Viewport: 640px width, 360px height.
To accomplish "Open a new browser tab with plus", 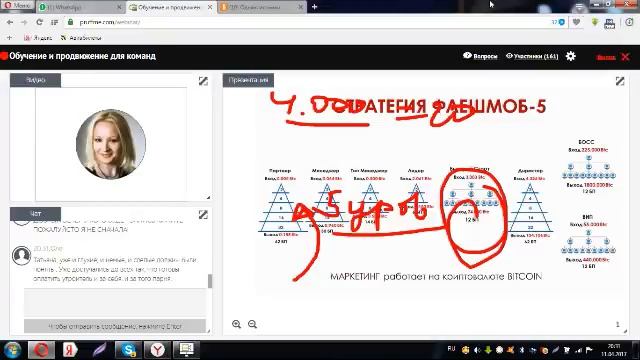I will click(x=314, y=7).
